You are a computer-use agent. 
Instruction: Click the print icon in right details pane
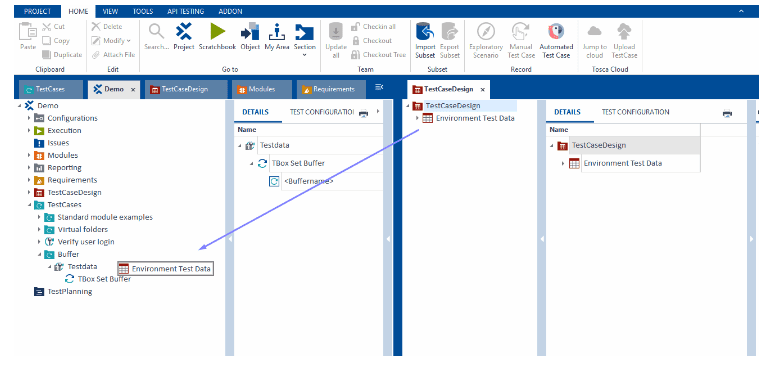pos(727,114)
